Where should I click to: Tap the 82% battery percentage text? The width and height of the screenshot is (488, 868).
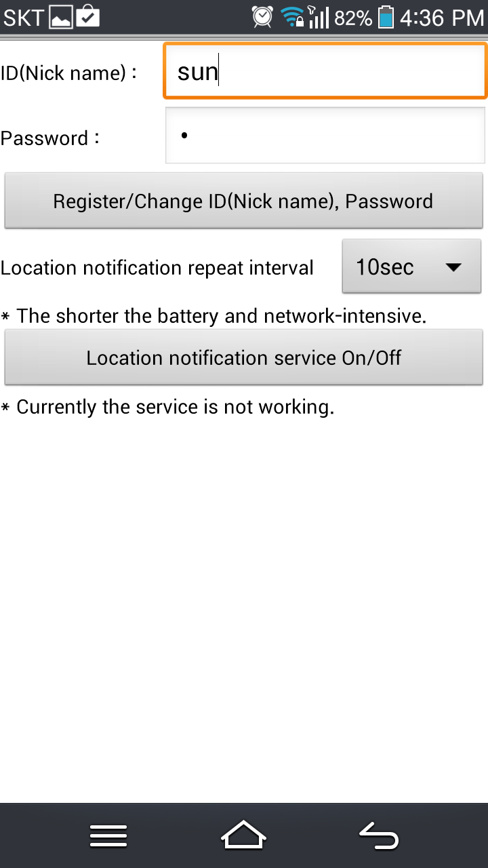(353, 18)
